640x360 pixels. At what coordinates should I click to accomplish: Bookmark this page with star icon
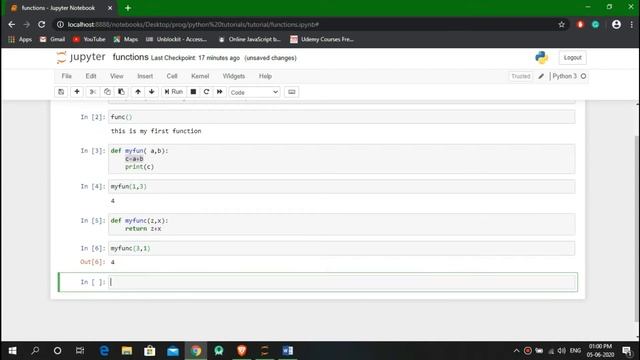point(562,24)
